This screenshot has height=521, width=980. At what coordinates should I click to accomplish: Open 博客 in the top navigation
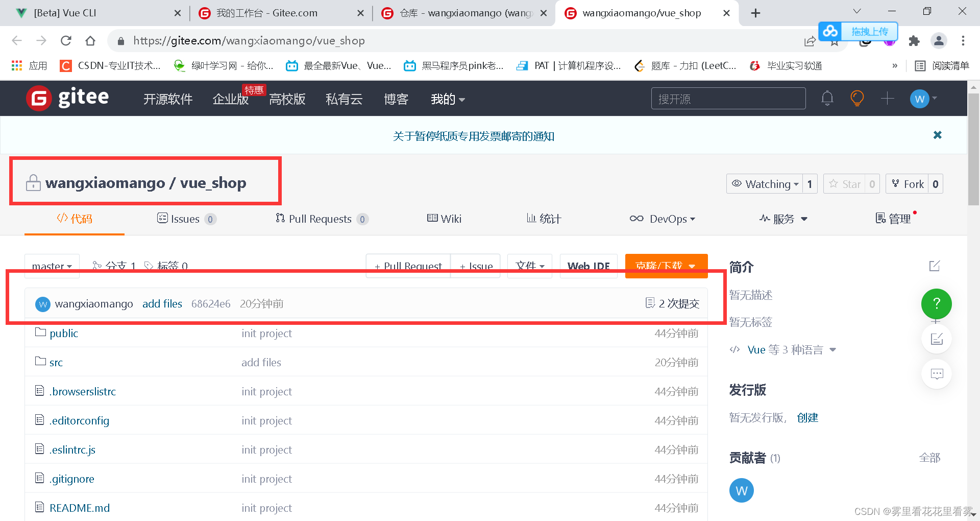(396, 99)
